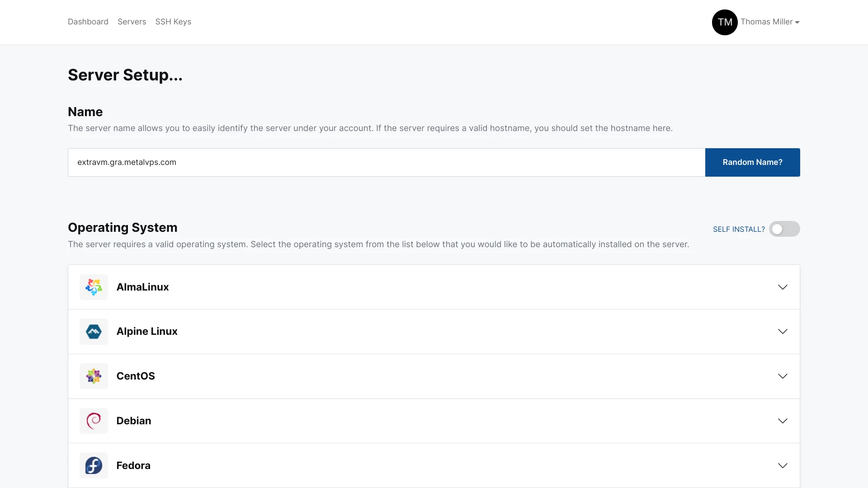Click the SELF INSTALL? label text

point(739,229)
